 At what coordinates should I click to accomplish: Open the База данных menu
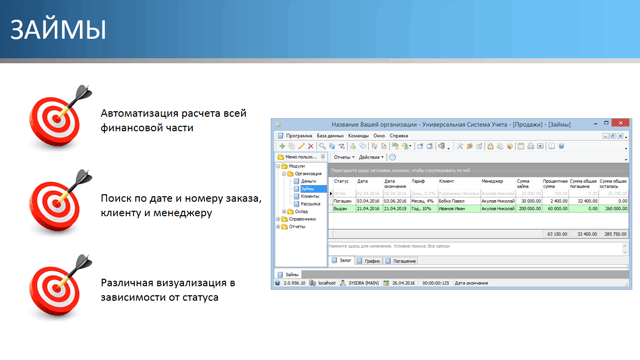click(330, 136)
